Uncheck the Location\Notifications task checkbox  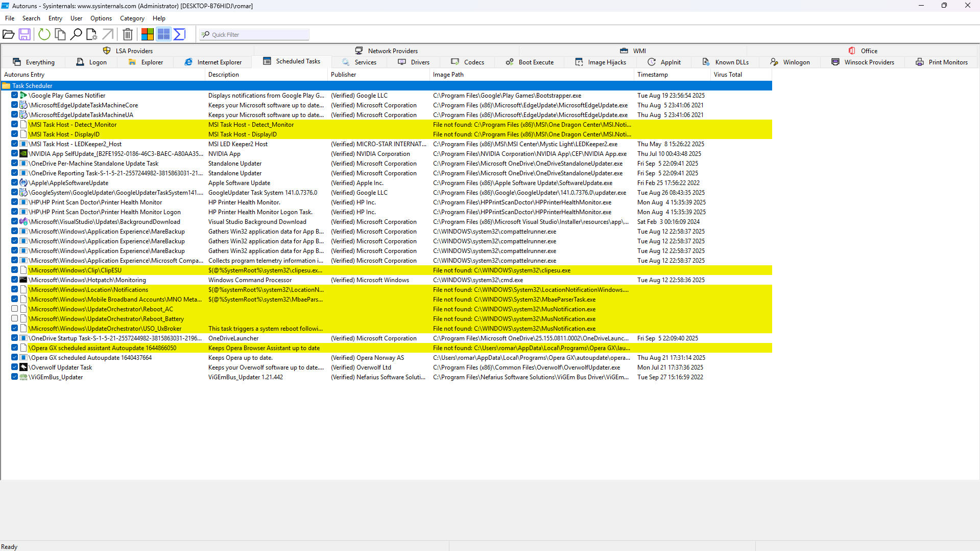point(15,290)
